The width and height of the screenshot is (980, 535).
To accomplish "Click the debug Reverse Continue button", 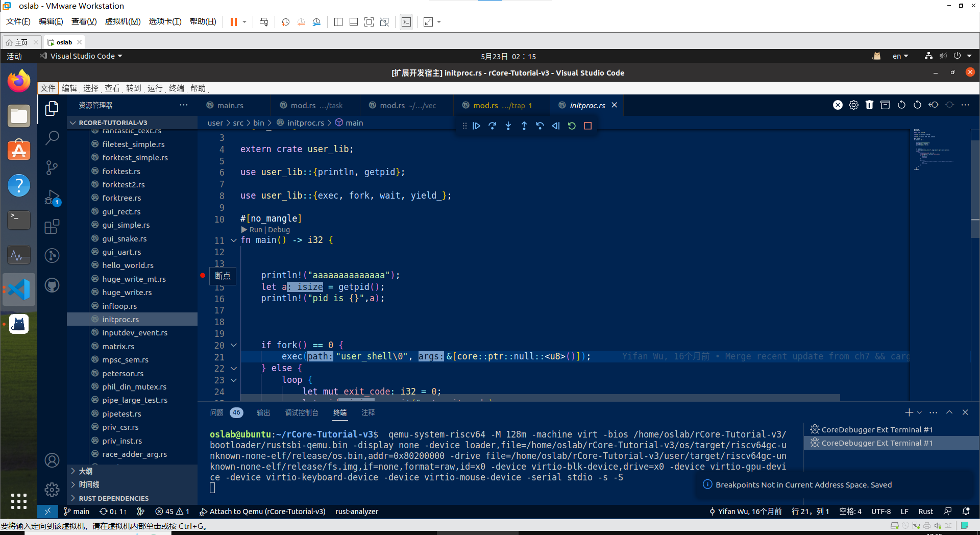I will tap(556, 126).
